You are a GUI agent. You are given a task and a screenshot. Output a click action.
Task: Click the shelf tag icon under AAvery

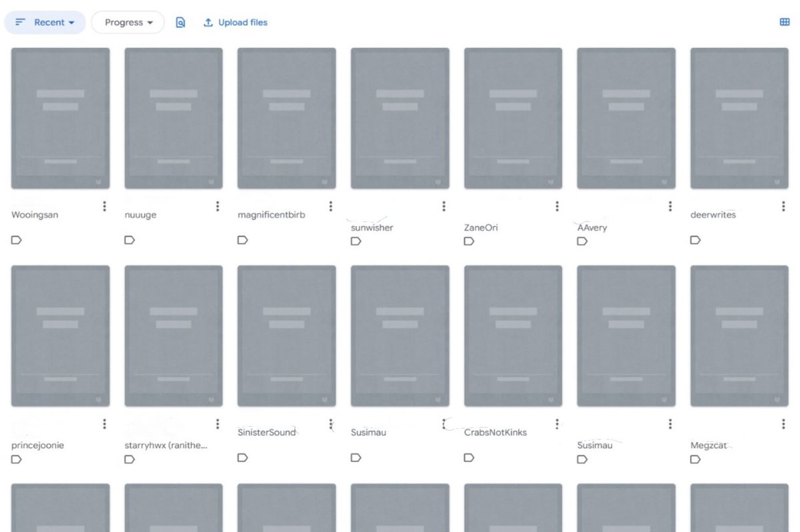click(x=582, y=241)
